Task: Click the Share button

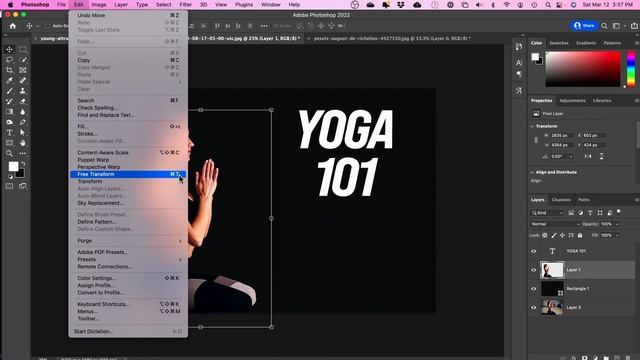Action: (x=584, y=26)
